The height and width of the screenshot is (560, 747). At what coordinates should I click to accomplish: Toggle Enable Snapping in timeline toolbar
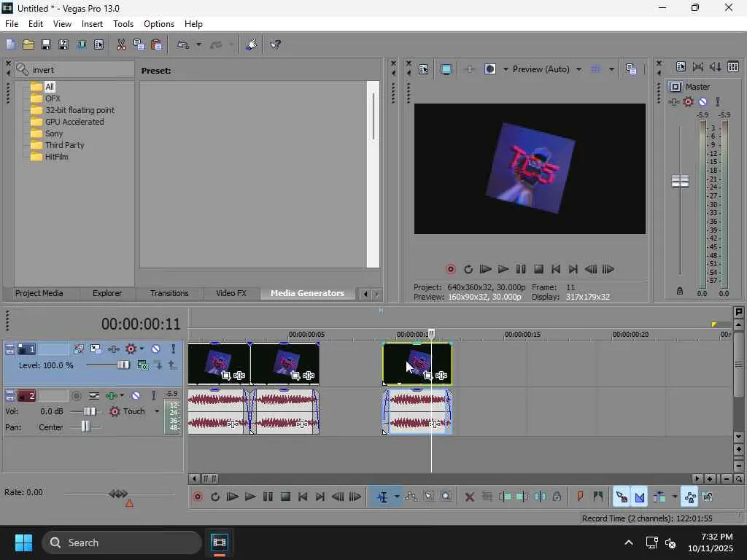(x=622, y=497)
